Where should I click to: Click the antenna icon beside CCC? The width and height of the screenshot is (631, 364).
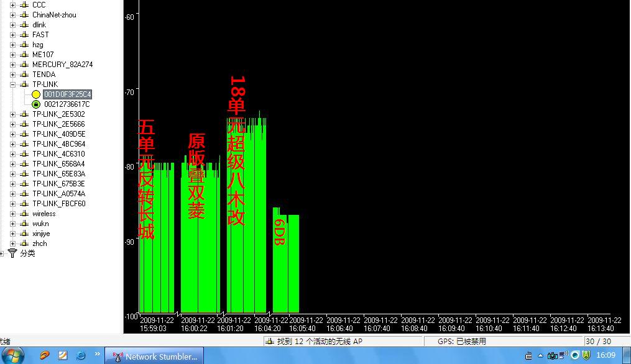[x=24, y=5]
